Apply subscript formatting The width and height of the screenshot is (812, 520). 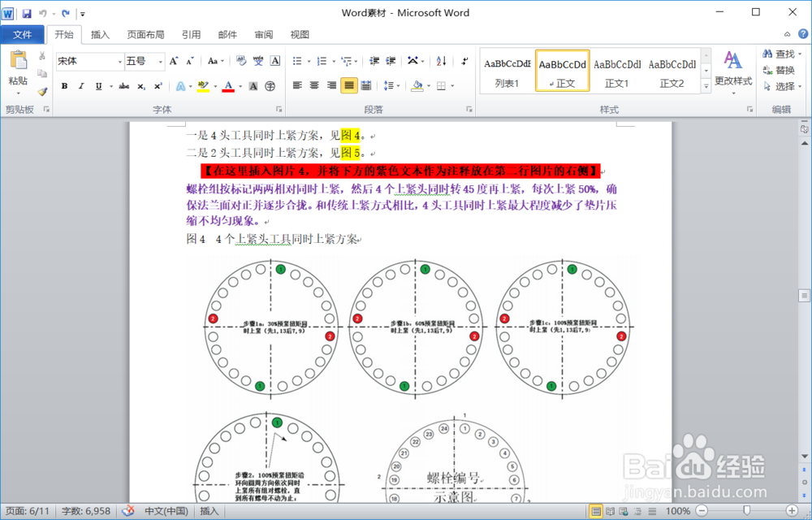pos(141,86)
